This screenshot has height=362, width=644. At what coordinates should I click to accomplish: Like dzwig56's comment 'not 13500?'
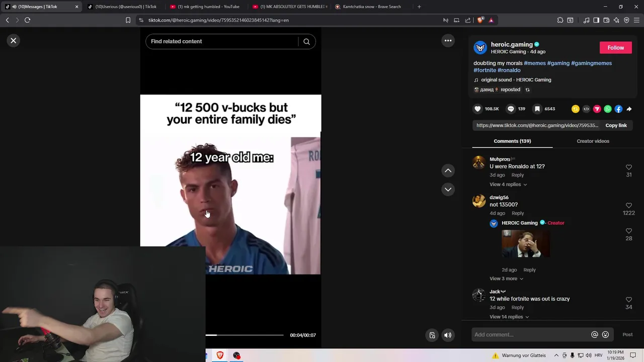(x=629, y=206)
